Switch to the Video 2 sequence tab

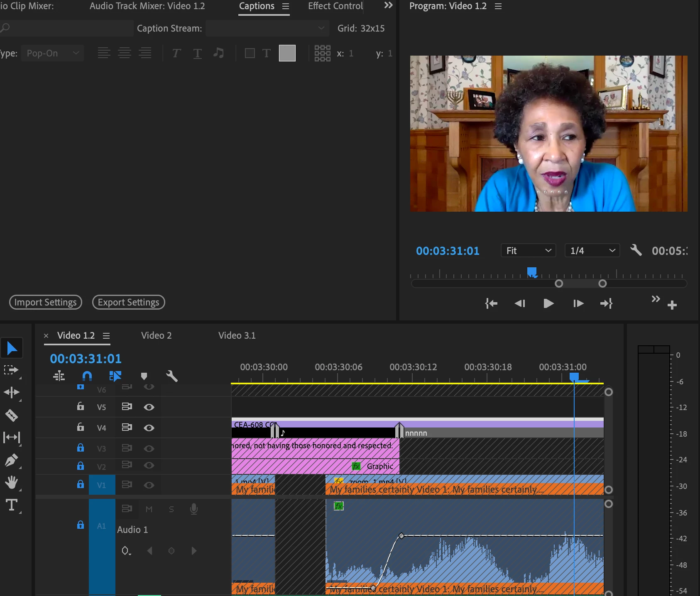pos(156,335)
